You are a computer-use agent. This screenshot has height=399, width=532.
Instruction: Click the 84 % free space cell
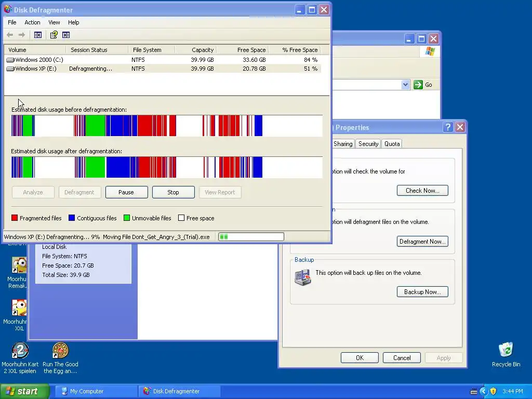(x=311, y=60)
